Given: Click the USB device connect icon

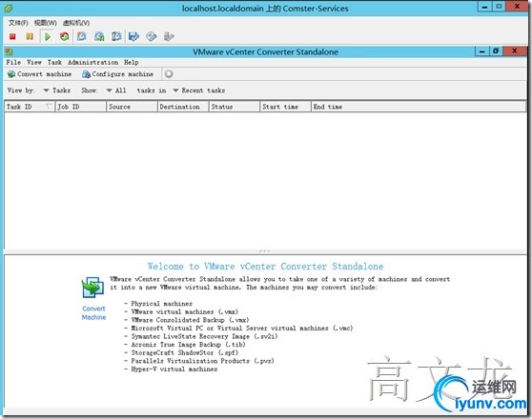Looking at the screenshot, I should [169, 36].
